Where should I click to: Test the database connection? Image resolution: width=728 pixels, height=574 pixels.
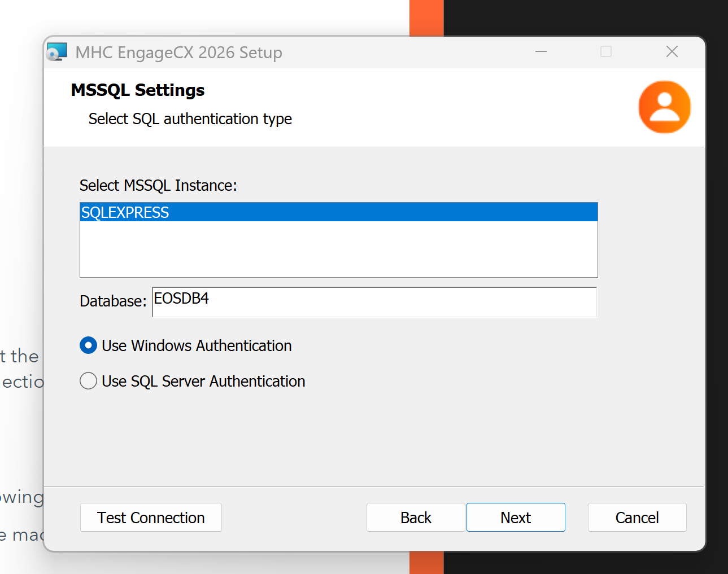coord(151,518)
